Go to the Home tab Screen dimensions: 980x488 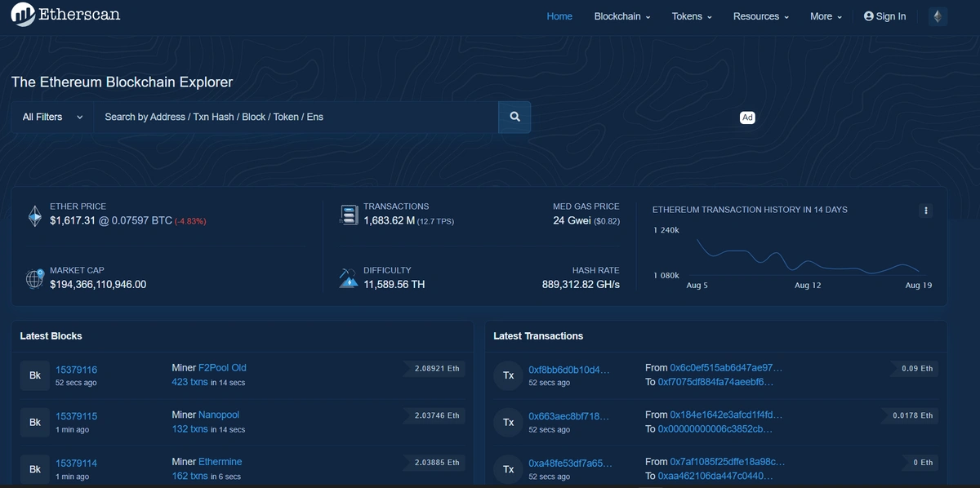[559, 16]
